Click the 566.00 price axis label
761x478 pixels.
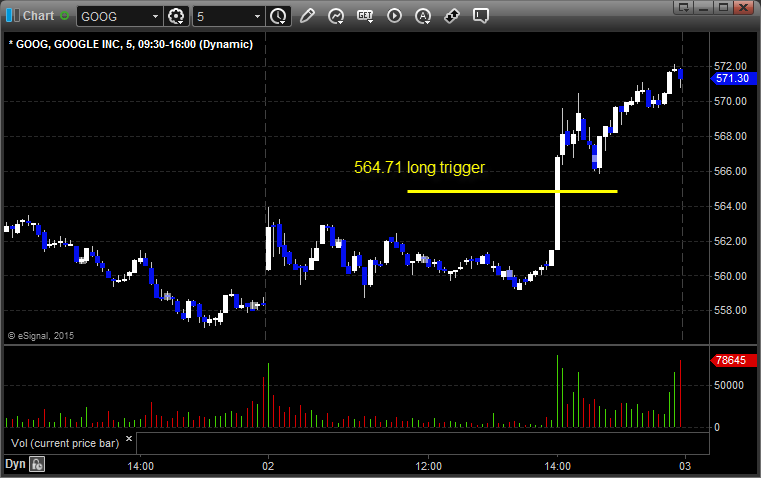pos(730,171)
